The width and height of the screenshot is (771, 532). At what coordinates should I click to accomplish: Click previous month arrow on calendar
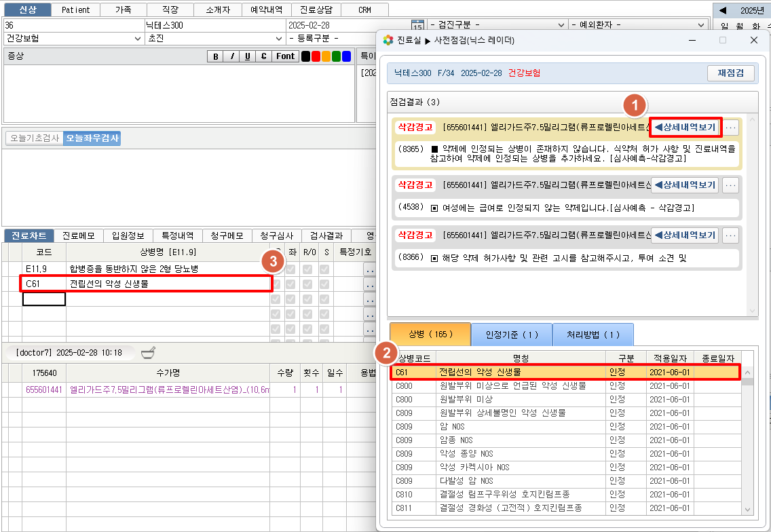(x=723, y=10)
